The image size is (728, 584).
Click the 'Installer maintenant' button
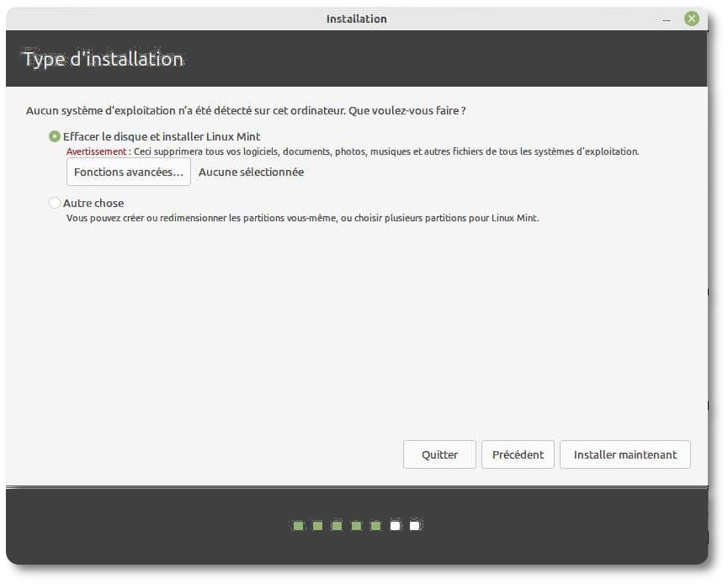click(x=624, y=454)
